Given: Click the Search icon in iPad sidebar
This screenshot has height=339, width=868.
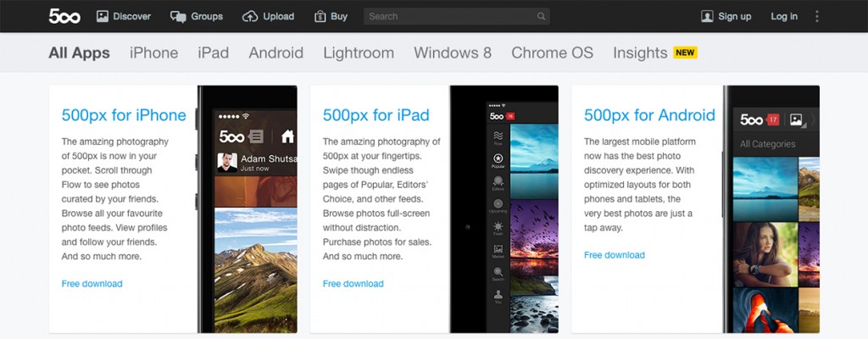Looking at the screenshot, I should tap(498, 274).
